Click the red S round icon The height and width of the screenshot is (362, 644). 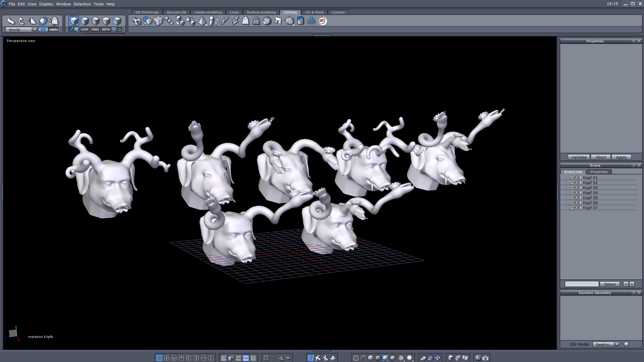322,21
